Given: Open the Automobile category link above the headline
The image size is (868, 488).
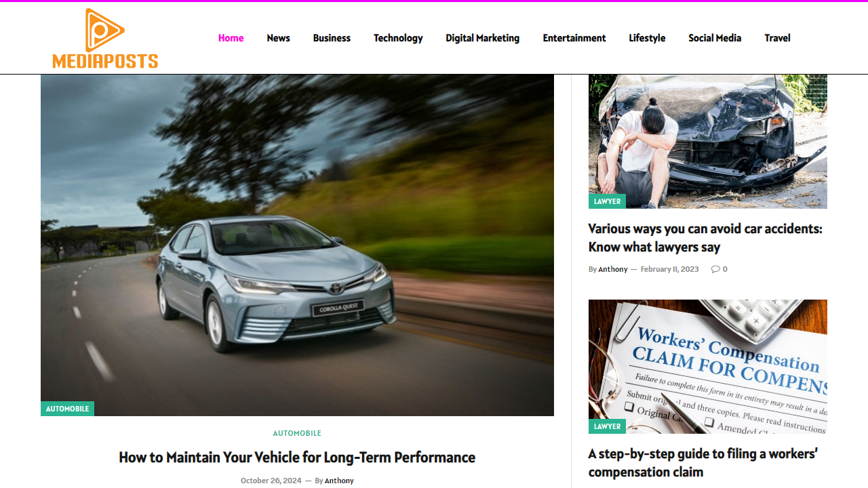Looking at the screenshot, I should point(297,433).
